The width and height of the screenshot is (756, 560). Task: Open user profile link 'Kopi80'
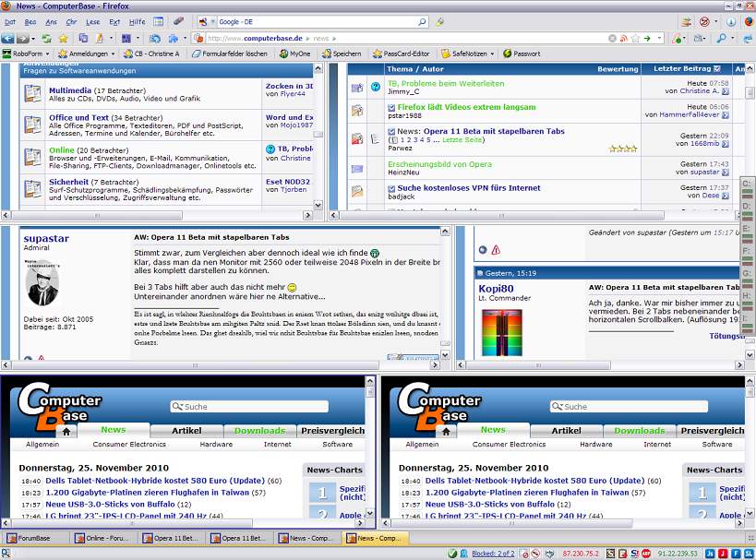point(496,289)
